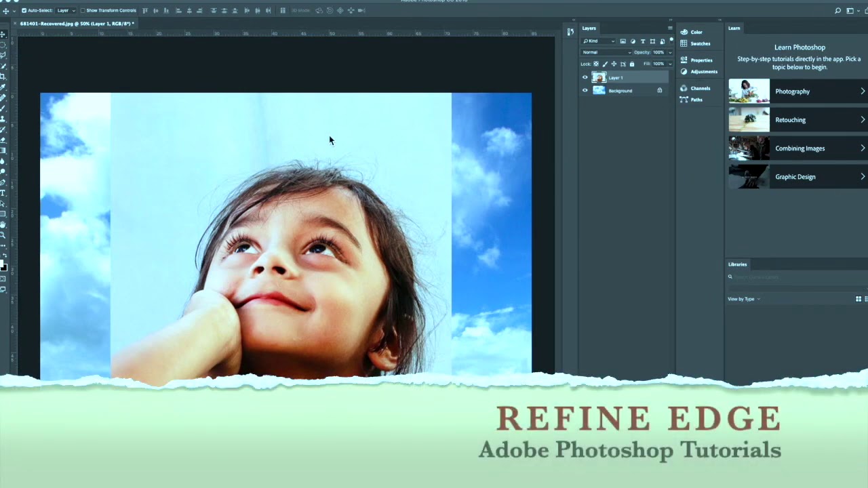
Task: Select the Hand tool
Action: coord(3,224)
